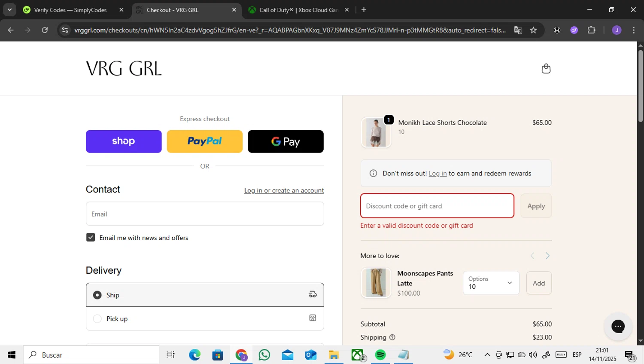Image resolution: width=644 pixels, height=364 pixels.
Task: Open a new browser tab
Action: coord(364,10)
